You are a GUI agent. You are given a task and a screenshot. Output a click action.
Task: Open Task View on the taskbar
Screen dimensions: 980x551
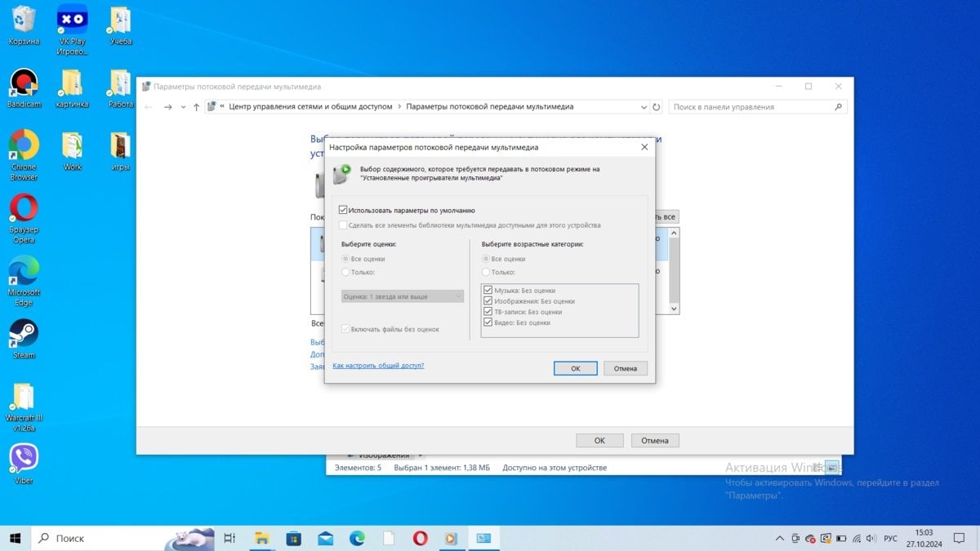[x=229, y=538]
